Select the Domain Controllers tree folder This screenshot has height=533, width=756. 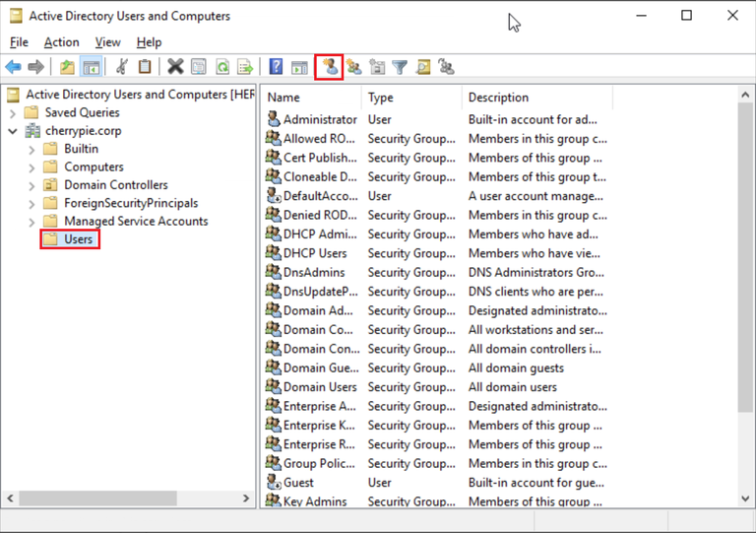[115, 185]
